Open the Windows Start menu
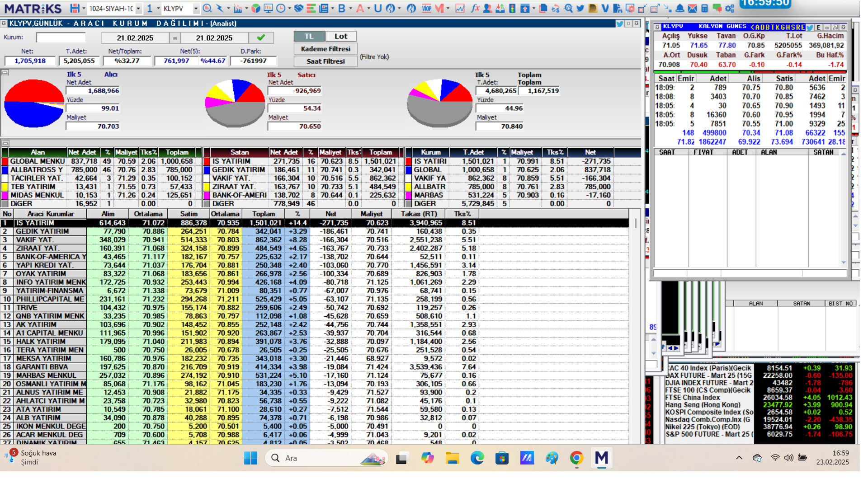This screenshot has height=488, width=868. [250, 458]
